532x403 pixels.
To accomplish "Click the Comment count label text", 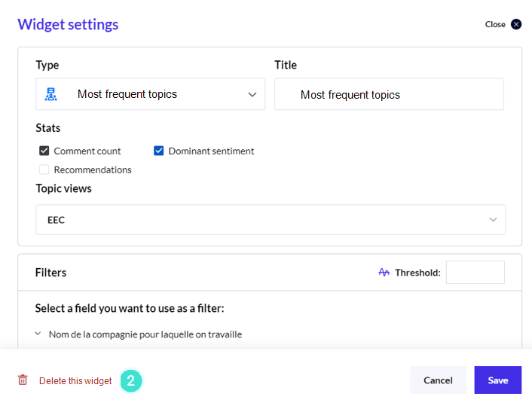I will click(87, 151).
